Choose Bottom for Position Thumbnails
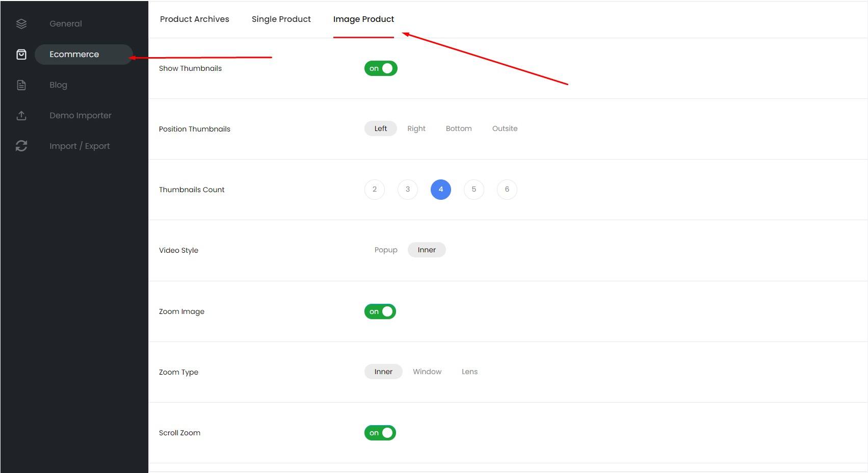This screenshot has width=868, height=473. pos(458,128)
